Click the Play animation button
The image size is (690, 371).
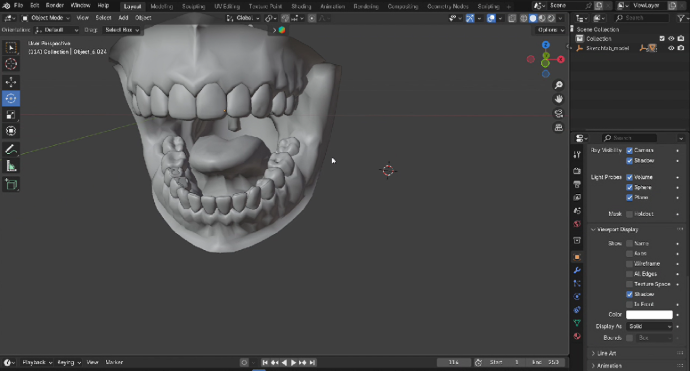pyautogui.click(x=293, y=362)
